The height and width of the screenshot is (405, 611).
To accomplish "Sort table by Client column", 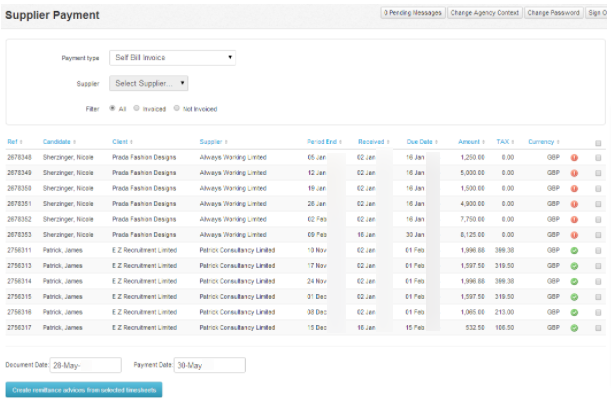I will [122, 141].
